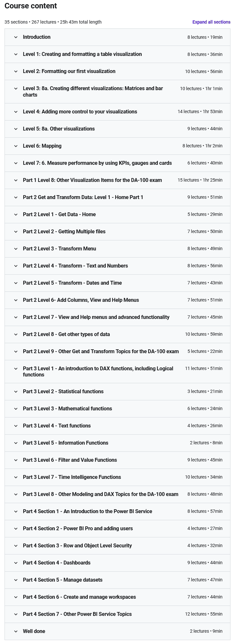
Task: Open 'Part 2 Level 1 - Get Data - Home' title
Action: coord(59,214)
